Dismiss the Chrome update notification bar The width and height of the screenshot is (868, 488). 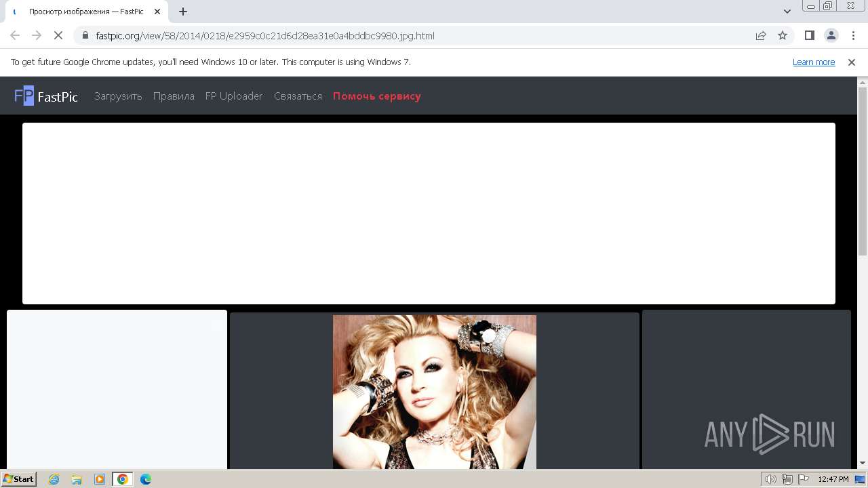pos(852,62)
